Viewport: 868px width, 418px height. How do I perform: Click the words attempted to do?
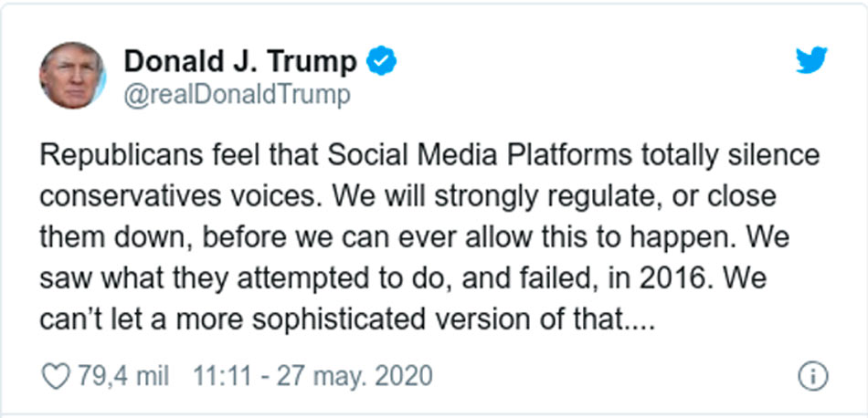pyautogui.click(x=348, y=279)
